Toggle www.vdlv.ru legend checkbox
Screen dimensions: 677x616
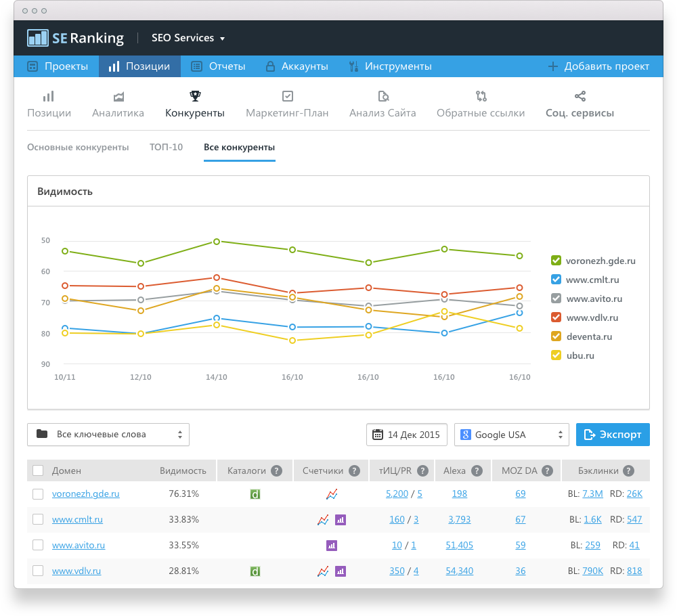[556, 317]
